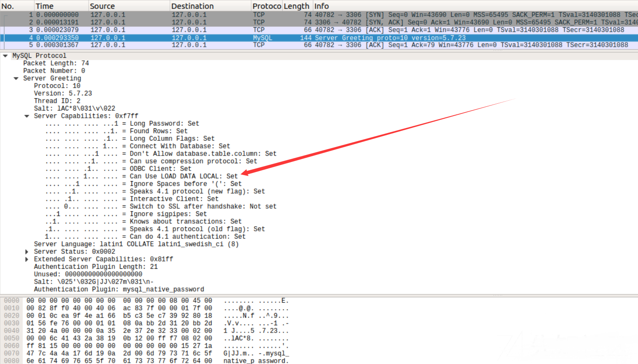This screenshot has height=364, width=638.
Task: Select packet 4, the MySQL Server Greeting
Action: [319, 38]
